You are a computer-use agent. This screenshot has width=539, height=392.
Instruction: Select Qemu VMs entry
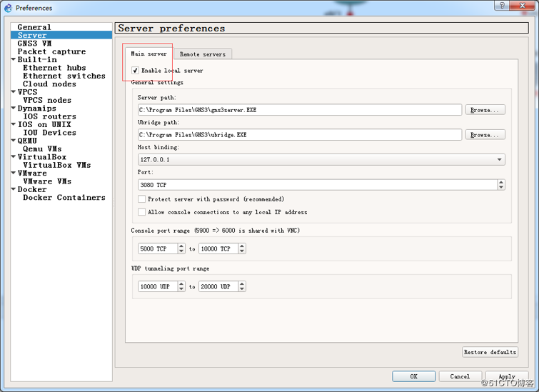[x=42, y=149]
